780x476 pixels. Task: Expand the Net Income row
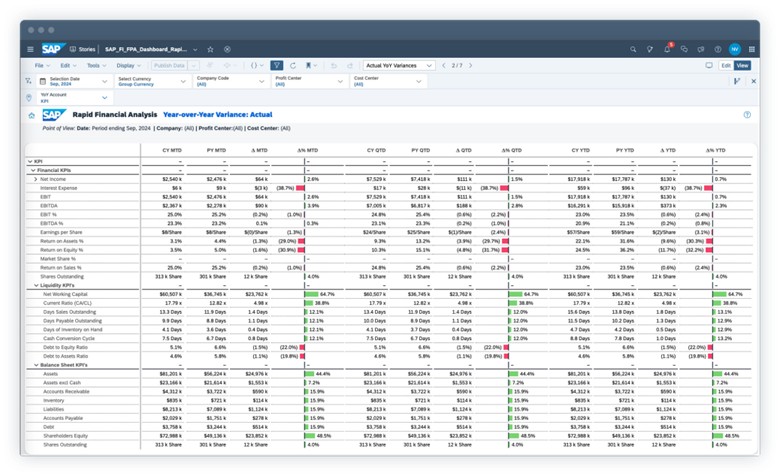click(x=35, y=179)
